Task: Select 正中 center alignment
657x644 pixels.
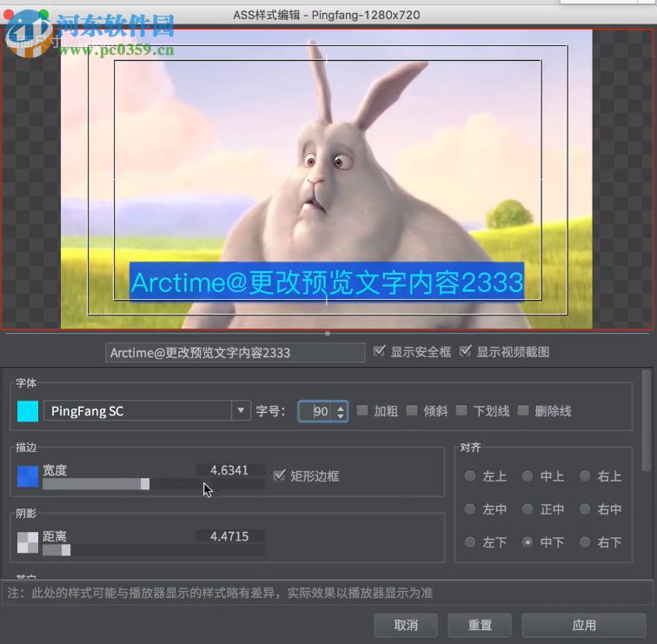Action: click(528, 509)
